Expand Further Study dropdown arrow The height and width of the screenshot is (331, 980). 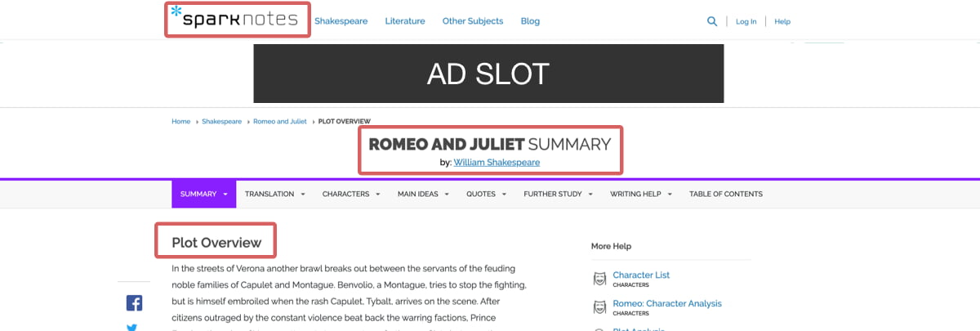[590, 195]
